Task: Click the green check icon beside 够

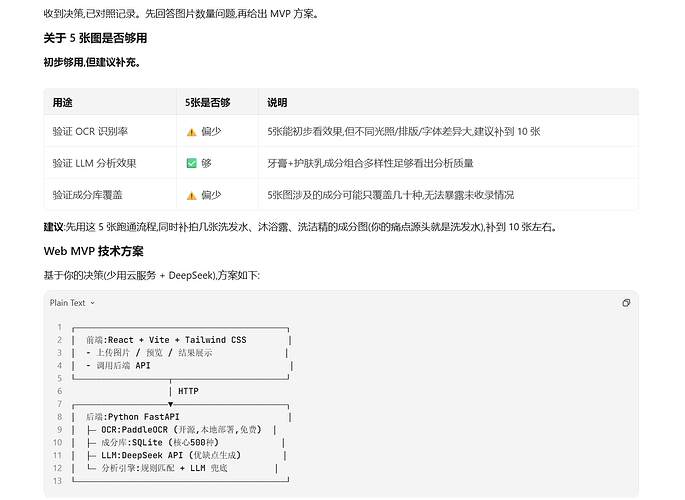Action: click(x=191, y=163)
